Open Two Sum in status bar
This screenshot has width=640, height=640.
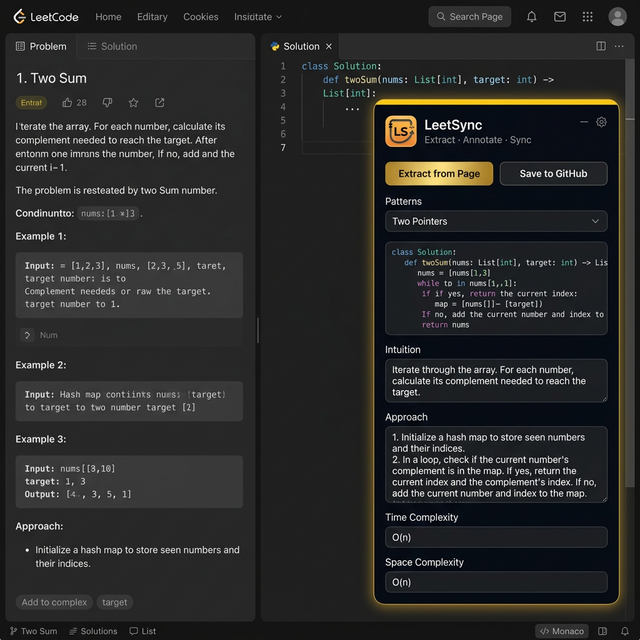click(x=34, y=631)
